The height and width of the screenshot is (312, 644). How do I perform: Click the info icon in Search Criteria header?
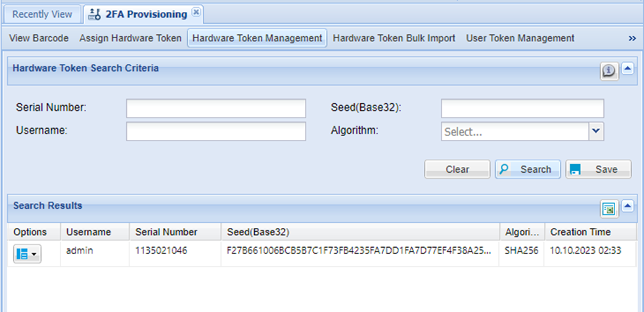610,71
